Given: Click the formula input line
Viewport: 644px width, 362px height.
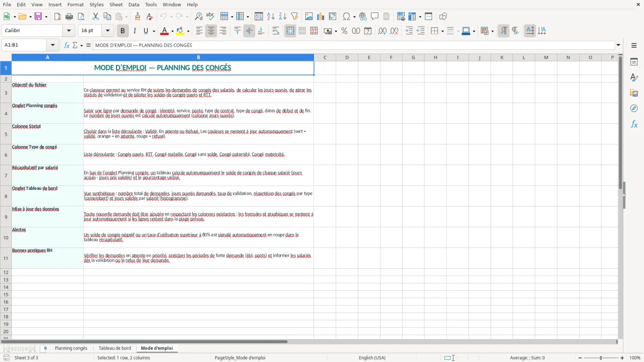Looking at the screenshot, I should tap(354, 45).
